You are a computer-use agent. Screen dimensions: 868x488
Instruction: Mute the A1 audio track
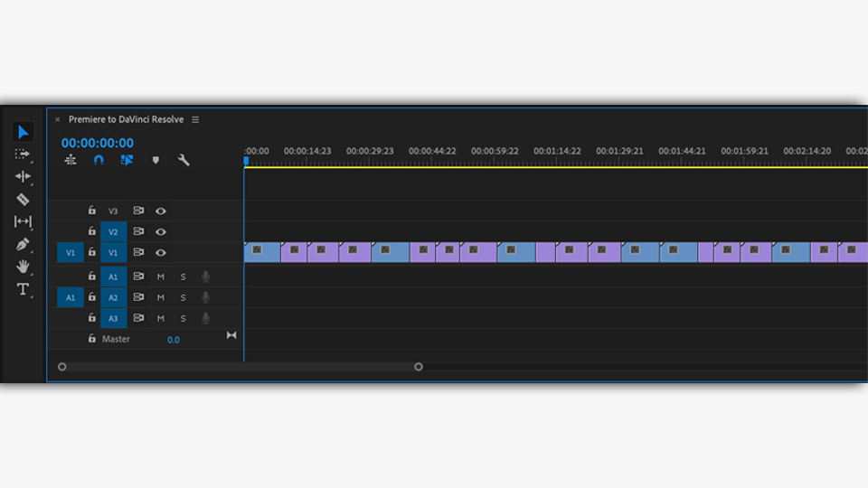[161, 277]
